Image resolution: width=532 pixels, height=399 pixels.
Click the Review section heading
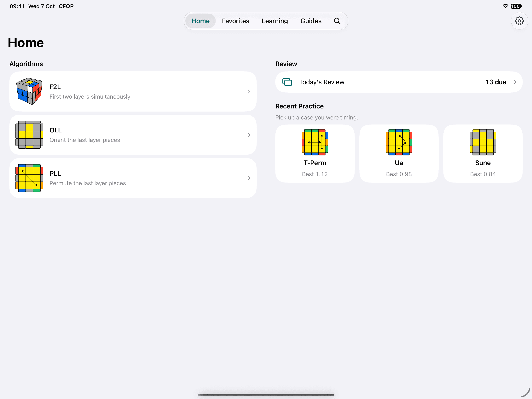[x=286, y=64]
